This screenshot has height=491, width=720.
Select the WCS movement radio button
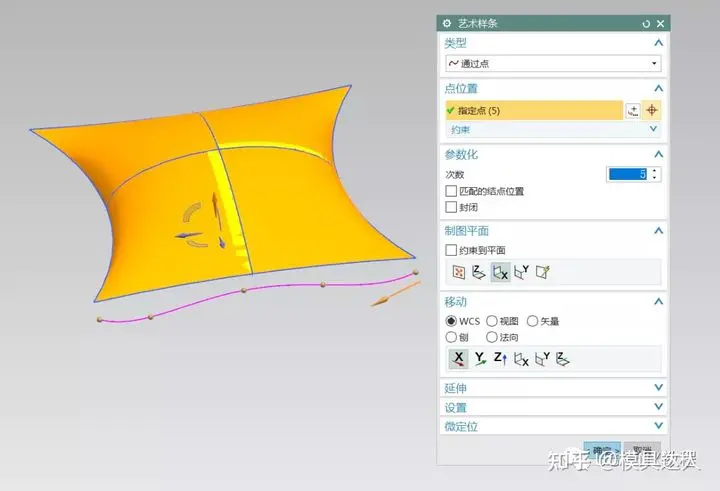click(x=451, y=321)
